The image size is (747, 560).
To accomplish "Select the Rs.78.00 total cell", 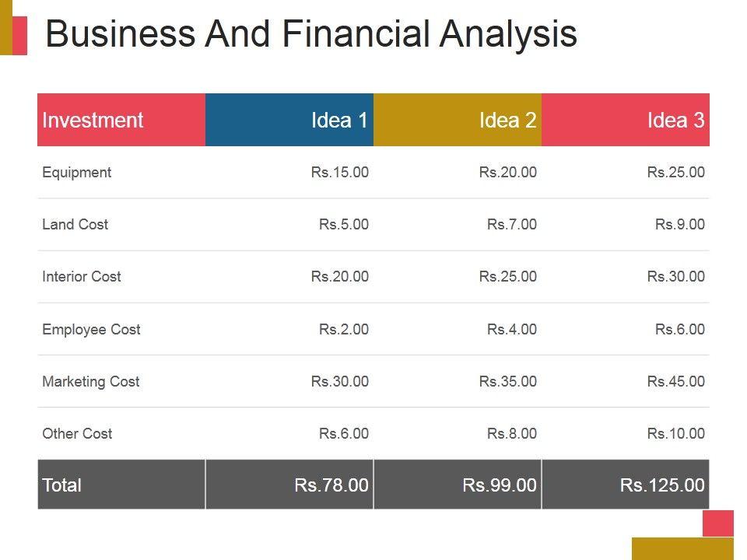I will coord(331,485).
